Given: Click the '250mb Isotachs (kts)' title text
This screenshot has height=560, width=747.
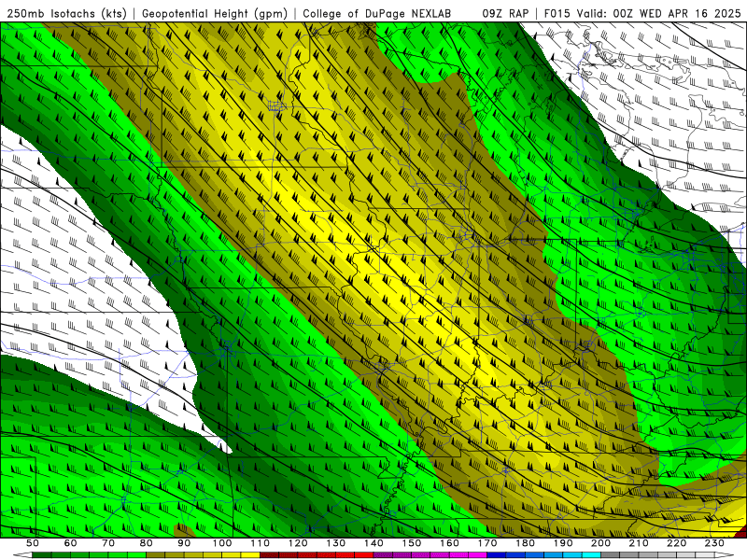Looking at the screenshot, I should pos(66,13).
